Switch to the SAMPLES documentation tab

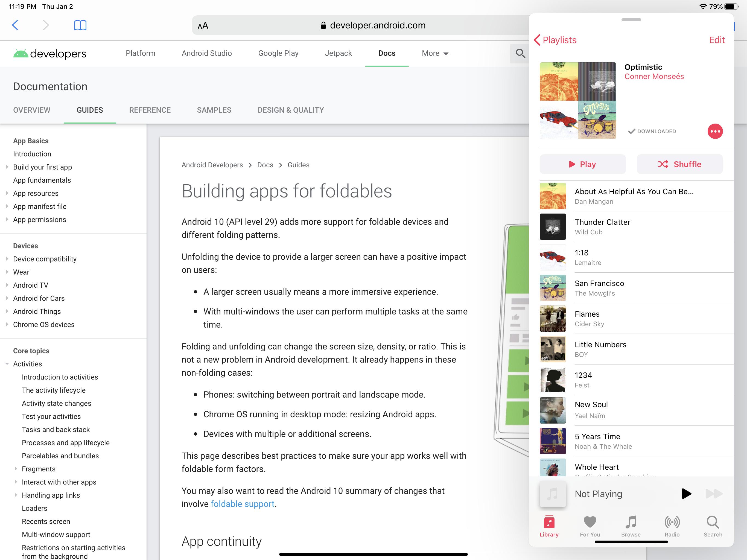click(214, 110)
